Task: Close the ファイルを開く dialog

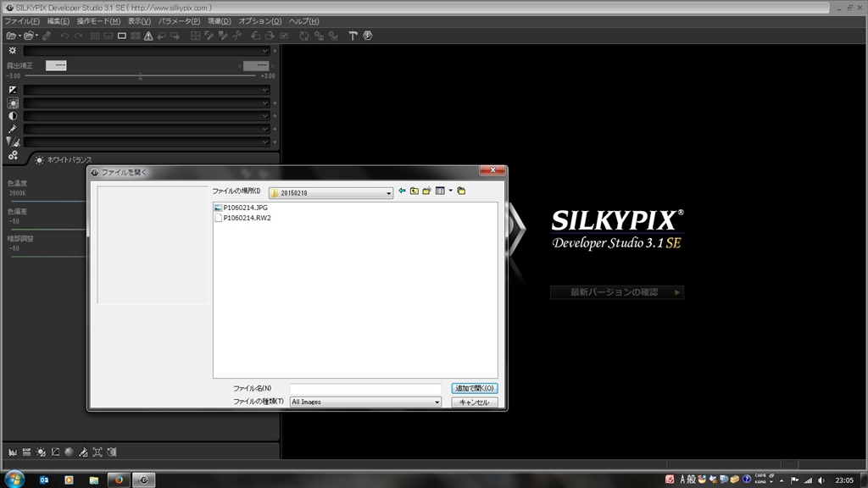Action: point(492,170)
